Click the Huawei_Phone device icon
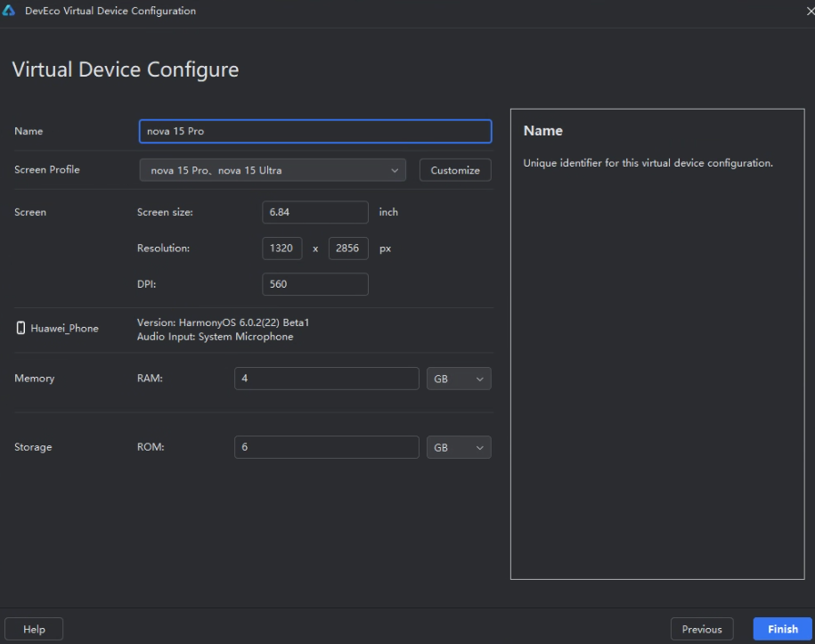 point(20,328)
